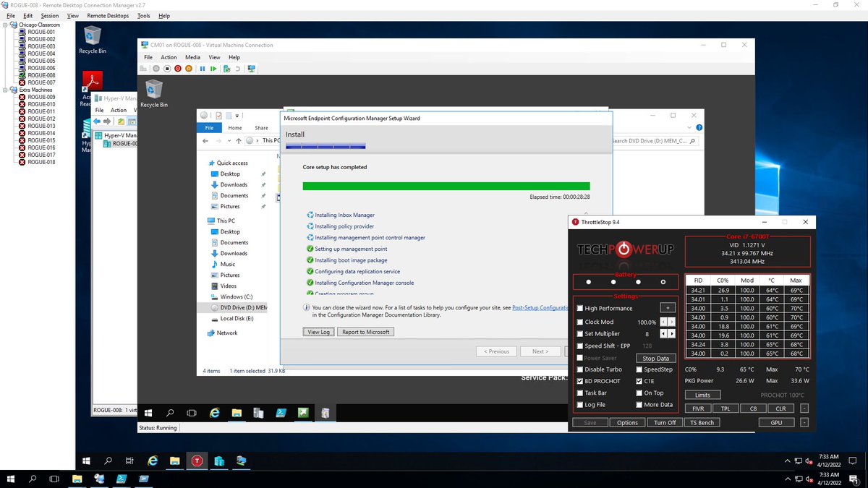Click Report to Microsoft button
Image resolution: width=868 pixels, height=488 pixels.
(365, 332)
